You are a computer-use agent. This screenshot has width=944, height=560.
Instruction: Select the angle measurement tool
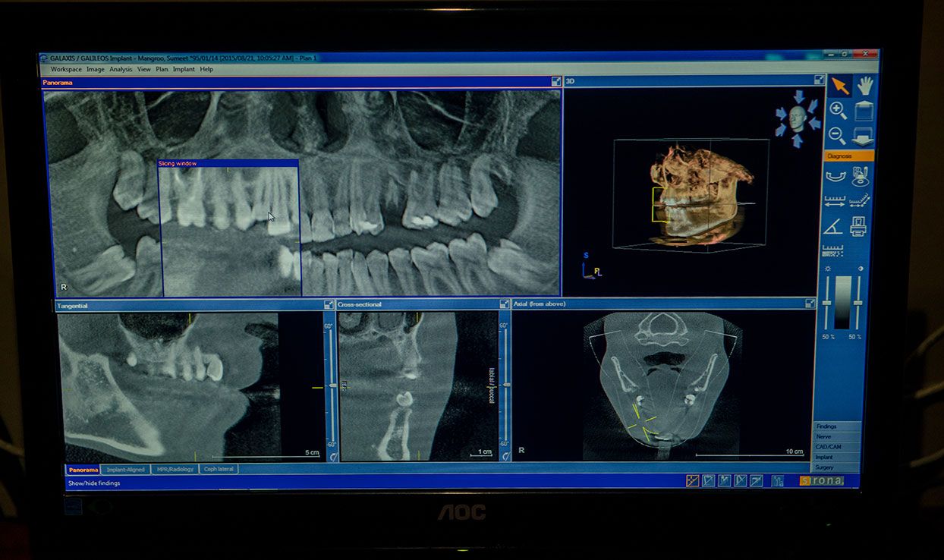833,226
